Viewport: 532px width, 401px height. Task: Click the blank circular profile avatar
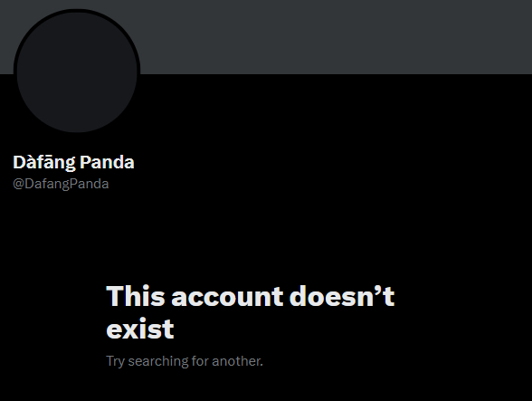(77, 72)
